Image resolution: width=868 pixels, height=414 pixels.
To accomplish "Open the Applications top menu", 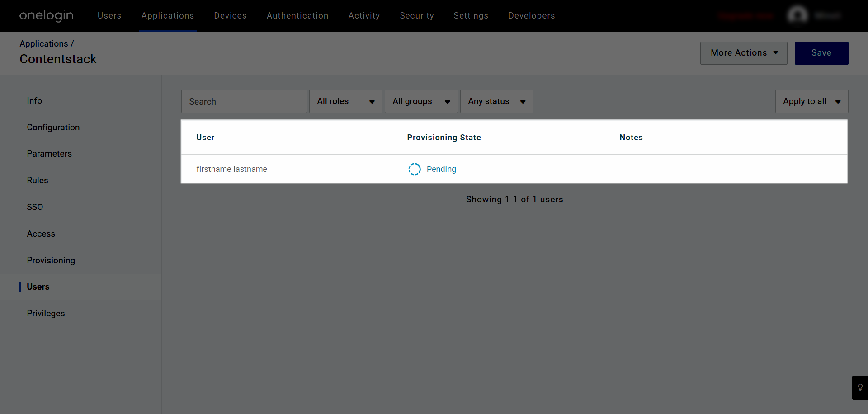I will [168, 16].
